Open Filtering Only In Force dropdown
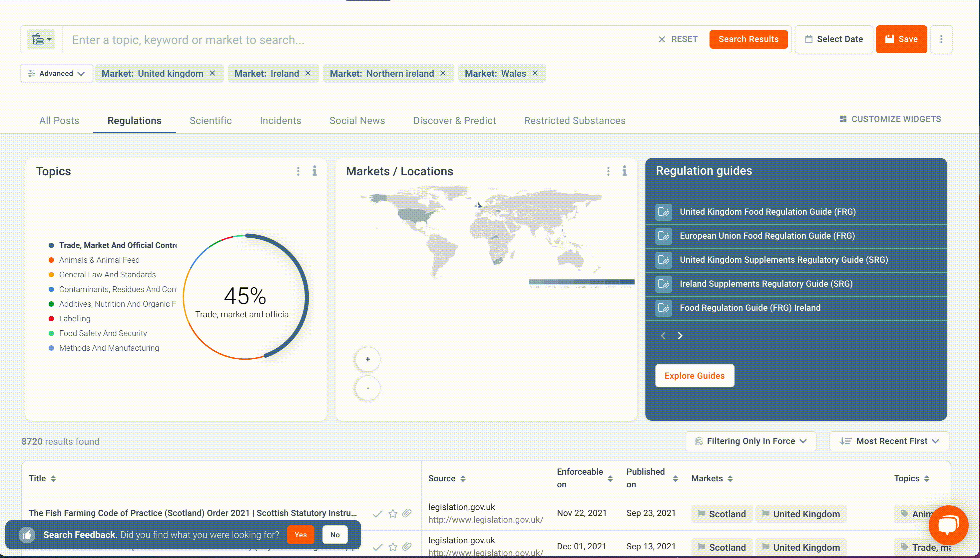This screenshot has width=980, height=558. pos(750,441)
